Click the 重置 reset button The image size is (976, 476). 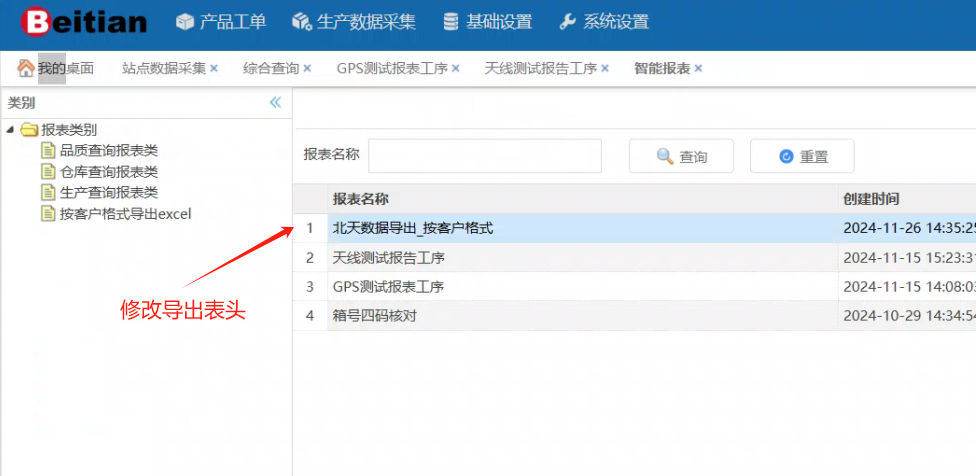pyautogui.click(x=802, y=156)
